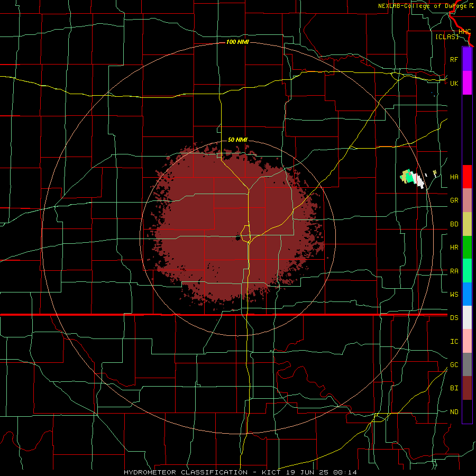Click the 'HHC' product label
This screenshot has height=476, width=476.
pyautogui.click(x=465, y=32)
